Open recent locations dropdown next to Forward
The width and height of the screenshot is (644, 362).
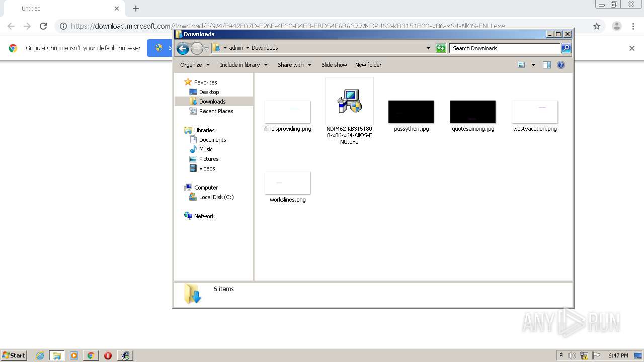(x=206, y=49)
